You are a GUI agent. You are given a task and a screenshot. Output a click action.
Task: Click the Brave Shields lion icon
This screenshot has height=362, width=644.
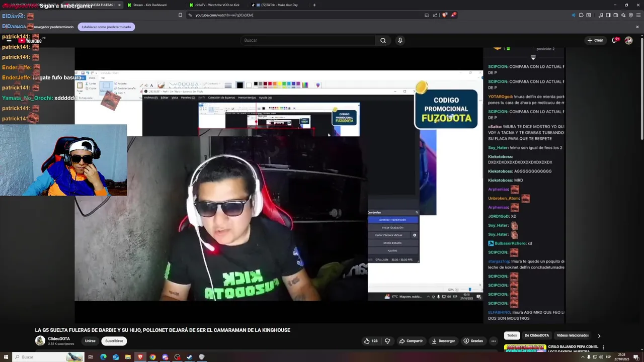click(444, 15)
